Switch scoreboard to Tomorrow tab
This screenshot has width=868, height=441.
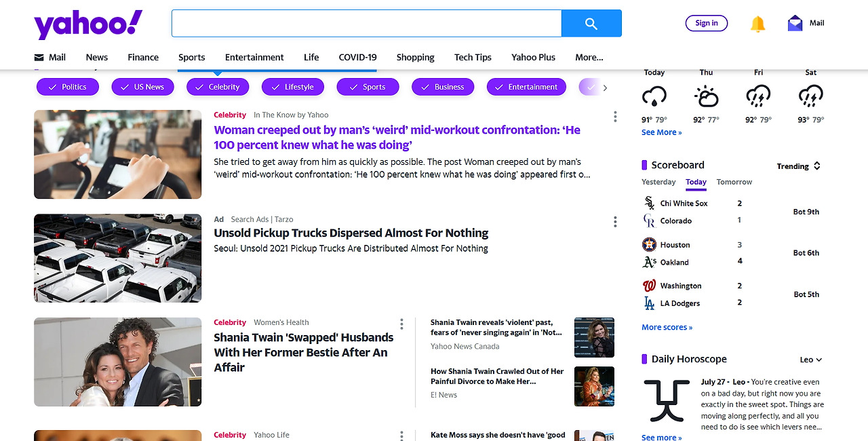coord(734,182)
